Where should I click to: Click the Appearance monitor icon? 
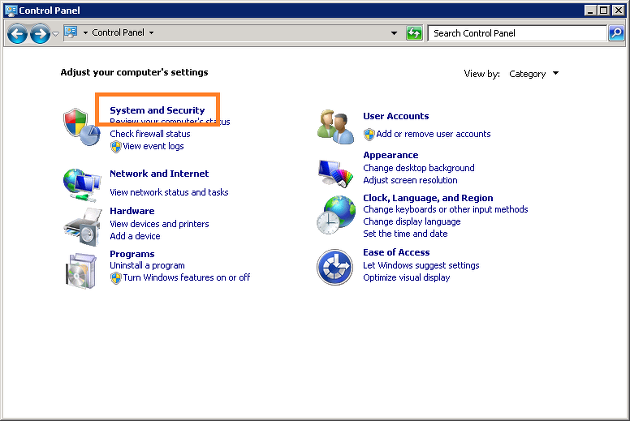tap(335, 173)
